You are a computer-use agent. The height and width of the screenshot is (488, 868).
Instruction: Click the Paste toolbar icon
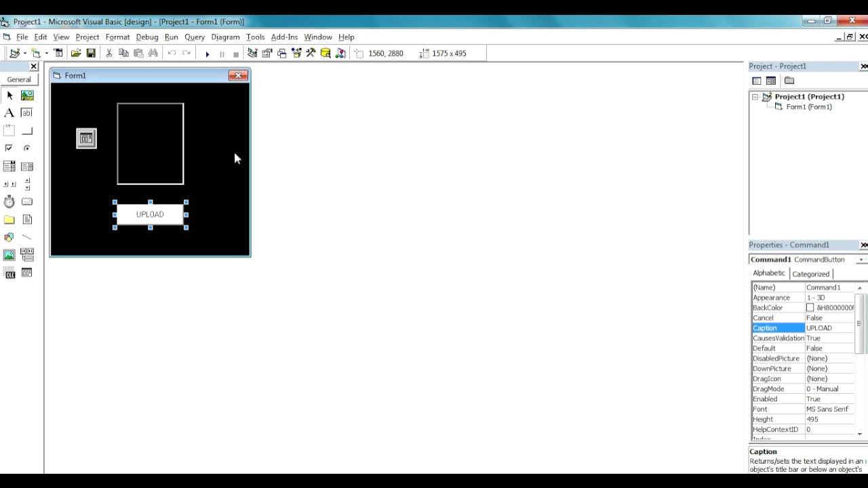coord(138,53)
